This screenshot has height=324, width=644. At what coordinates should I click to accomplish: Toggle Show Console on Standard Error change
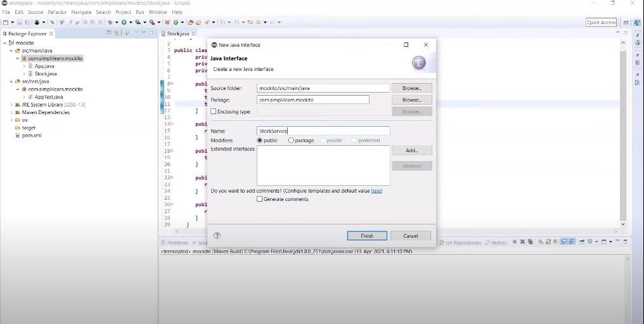[x=572, y=242]
